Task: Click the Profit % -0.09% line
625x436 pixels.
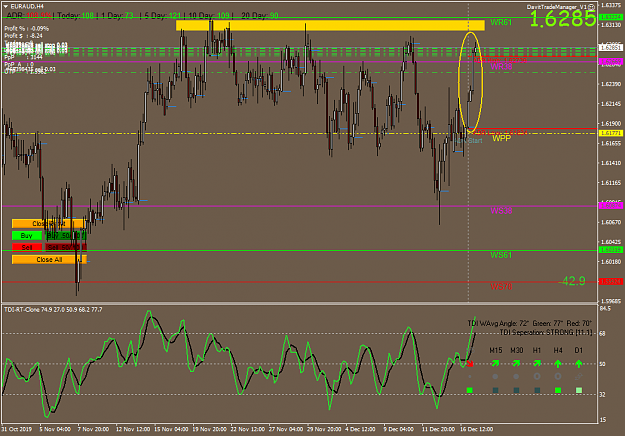Action: click(26, 29)
